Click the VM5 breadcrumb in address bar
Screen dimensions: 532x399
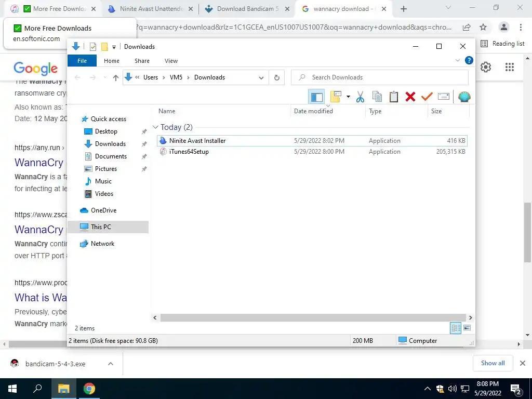176,77
